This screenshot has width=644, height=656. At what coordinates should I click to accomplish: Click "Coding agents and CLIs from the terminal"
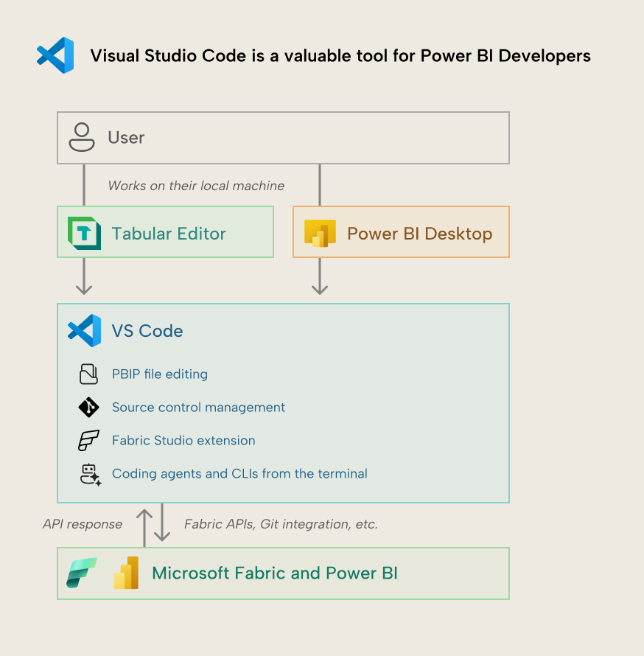(239, 474)
